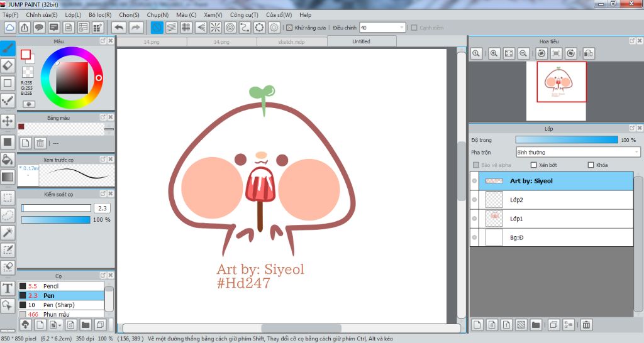Select the Bucket fill tool
The image size is (644, 343).
pos(8,160)
